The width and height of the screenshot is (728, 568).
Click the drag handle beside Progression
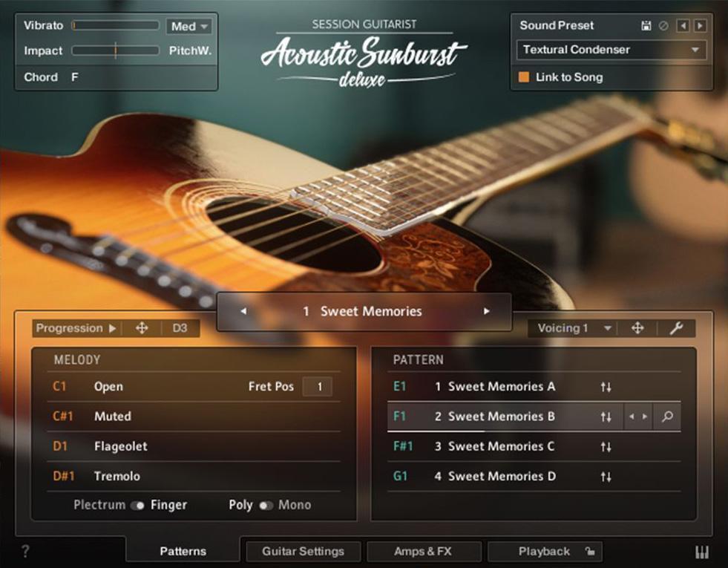[141, 328]
